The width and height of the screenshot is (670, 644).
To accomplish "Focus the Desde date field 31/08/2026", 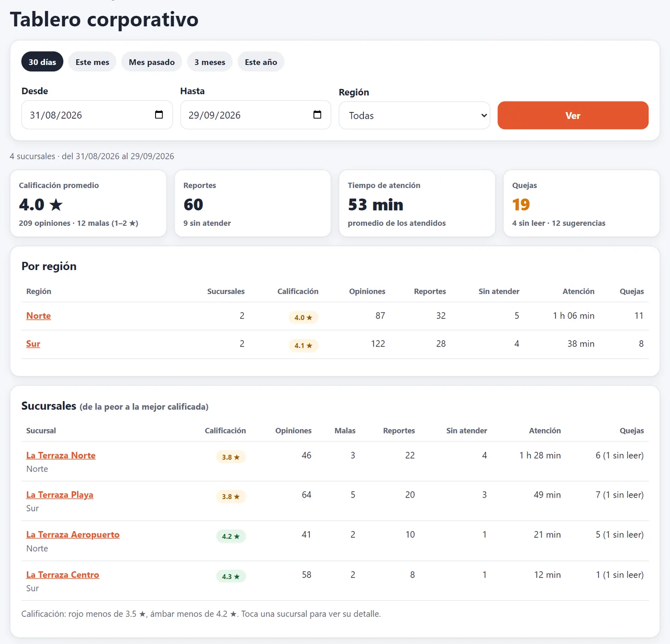I will [x=97, y=115].
